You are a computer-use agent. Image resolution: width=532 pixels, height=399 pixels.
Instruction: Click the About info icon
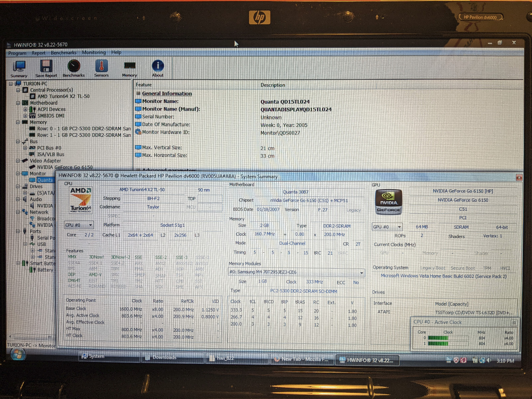[x=158, y=68]
